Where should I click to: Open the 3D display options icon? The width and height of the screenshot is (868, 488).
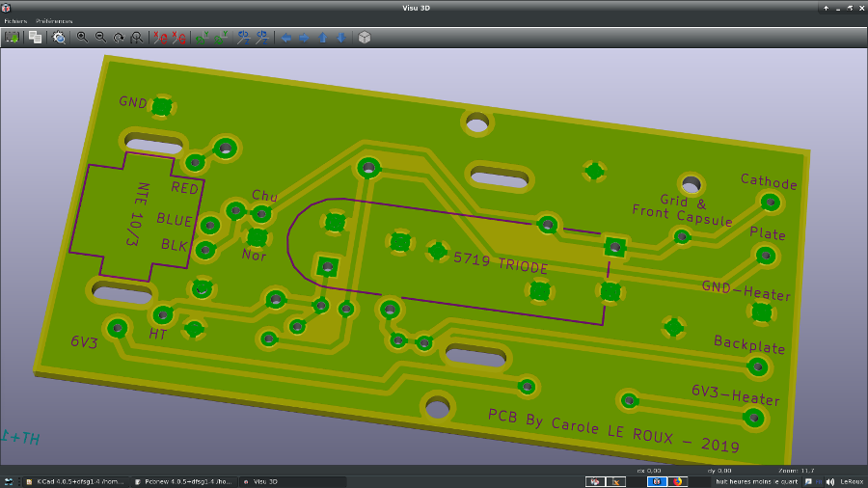click(x=59, y=38)
